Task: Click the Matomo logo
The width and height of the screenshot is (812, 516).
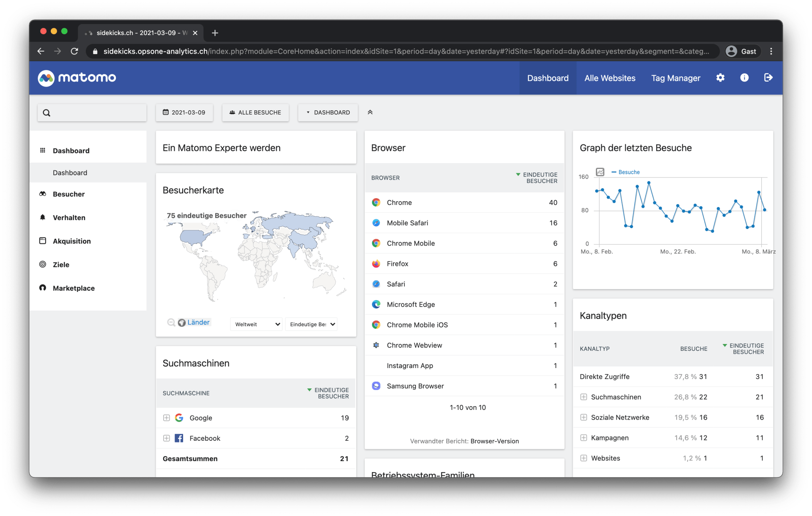Action: click(x=77, y=78)
